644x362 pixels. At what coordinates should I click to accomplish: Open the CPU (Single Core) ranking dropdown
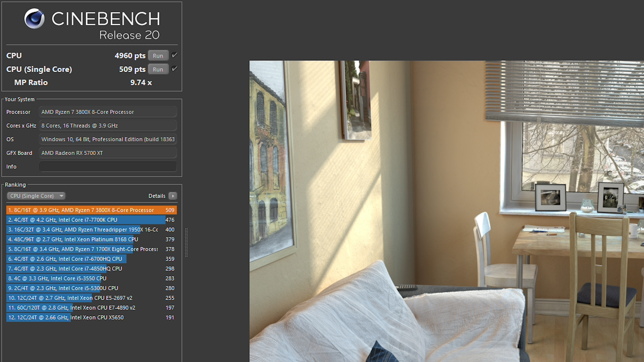(36, 196)
